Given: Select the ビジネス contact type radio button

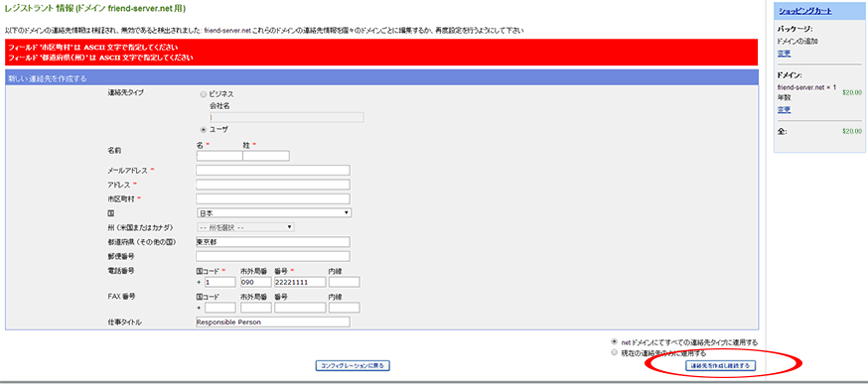Looking at the screenshot, I should tap(204, 94).
